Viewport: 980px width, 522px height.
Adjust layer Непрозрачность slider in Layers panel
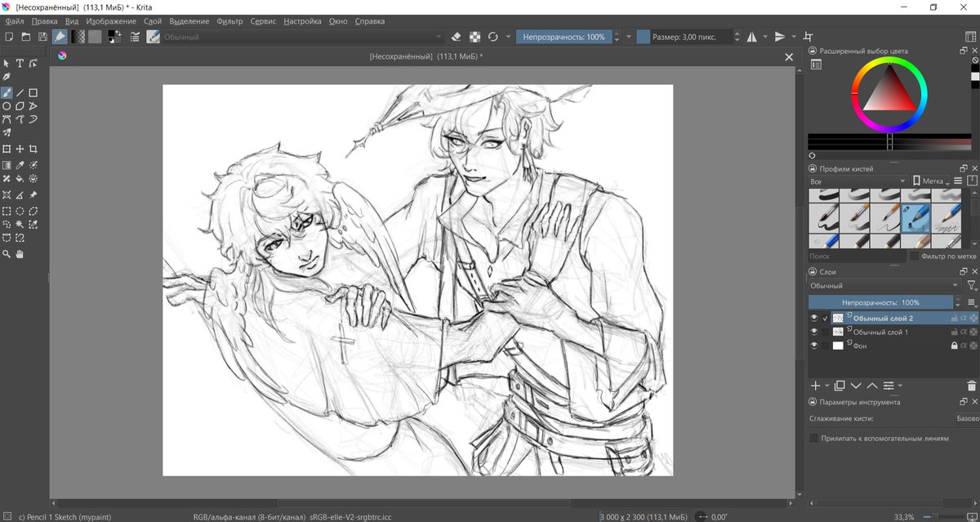(x=881, y=302)
